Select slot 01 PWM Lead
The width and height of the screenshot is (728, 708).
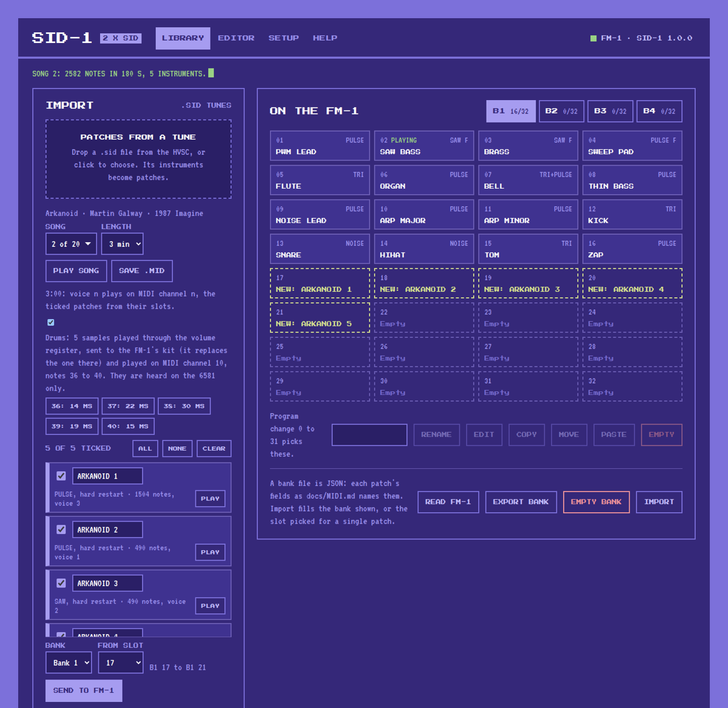[320, 146]
